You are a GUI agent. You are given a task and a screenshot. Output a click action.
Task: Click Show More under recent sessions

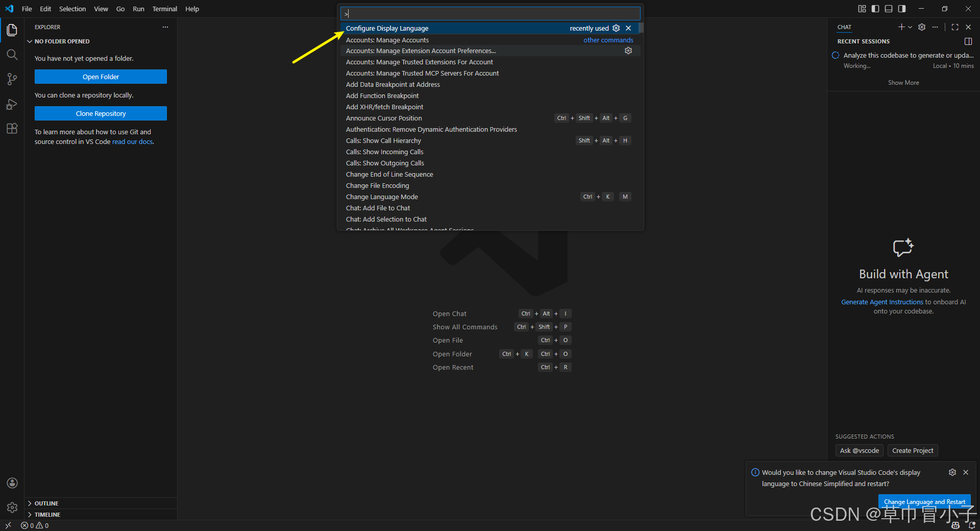pyautogui.click(x=903, y=83)
